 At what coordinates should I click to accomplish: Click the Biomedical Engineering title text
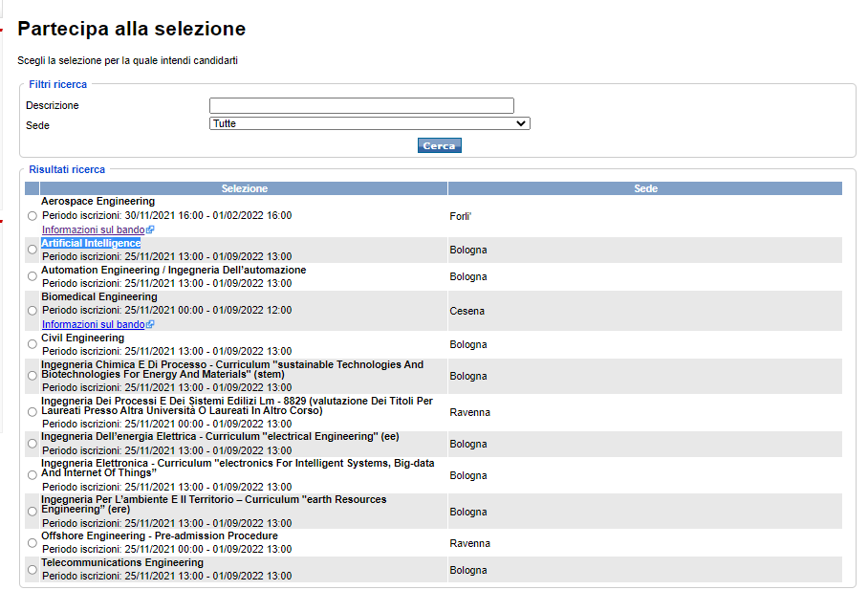(x=99, y=297)
